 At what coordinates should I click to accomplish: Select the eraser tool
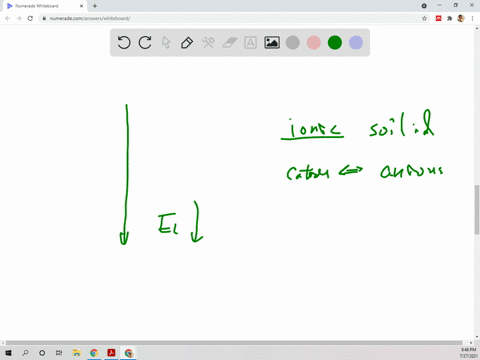point(229,43)
